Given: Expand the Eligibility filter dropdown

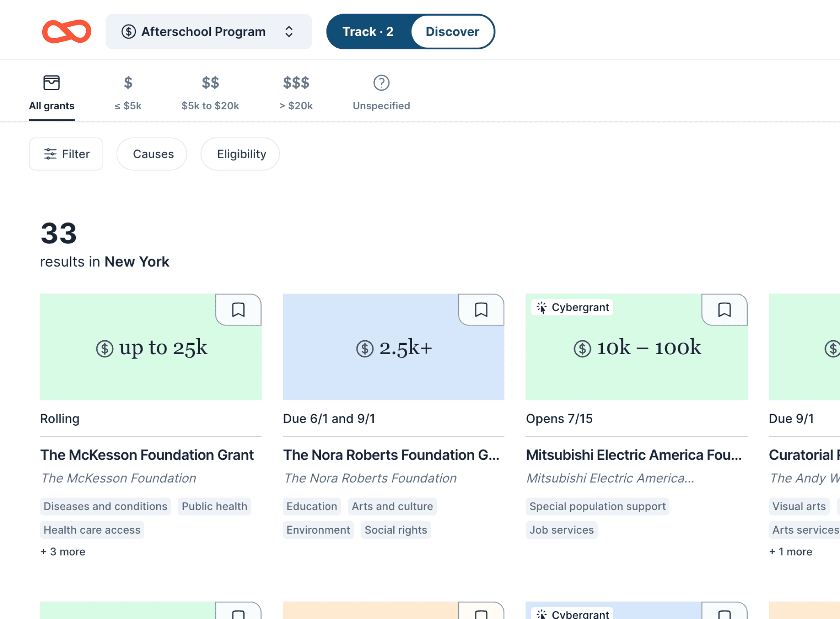Looking at the screenshot, I should [x=241, y=154].
